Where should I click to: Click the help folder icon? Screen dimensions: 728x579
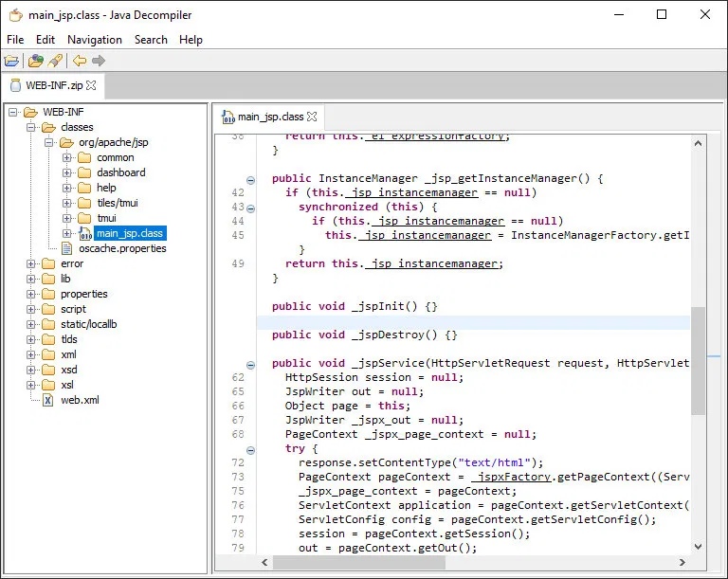coord(84,188)
